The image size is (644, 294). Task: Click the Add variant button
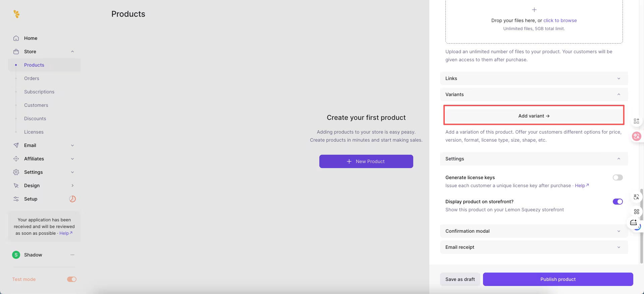tap(534, 116)
